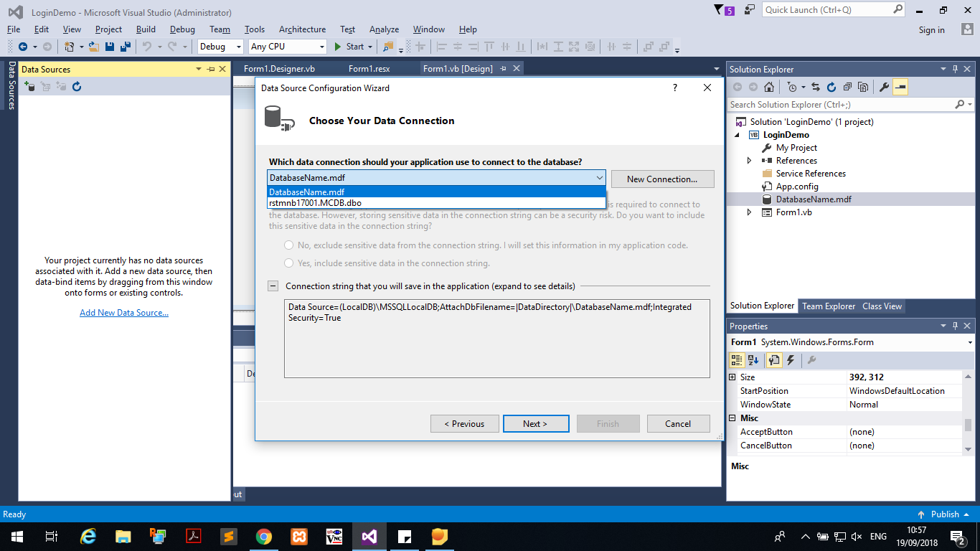
Task: Click Sync with Active Document icon
Action: pyautogui.click(x=816, y=87)
